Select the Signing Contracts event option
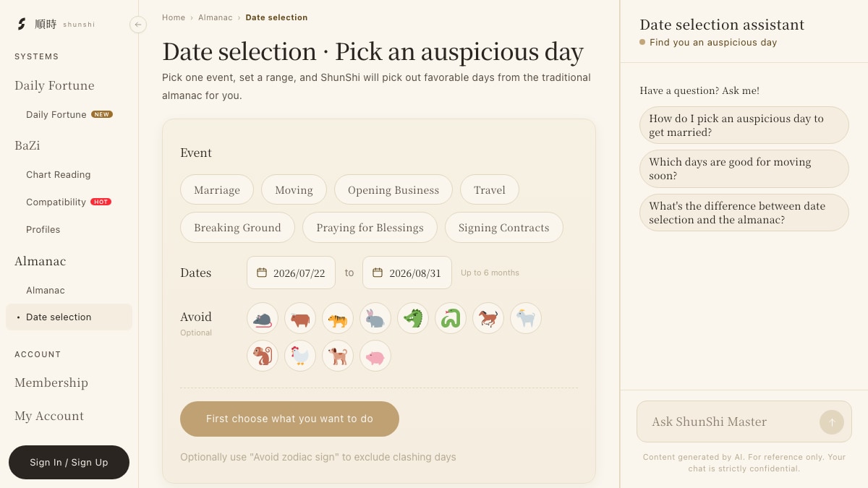868x488 pixels. click(504, 227)
